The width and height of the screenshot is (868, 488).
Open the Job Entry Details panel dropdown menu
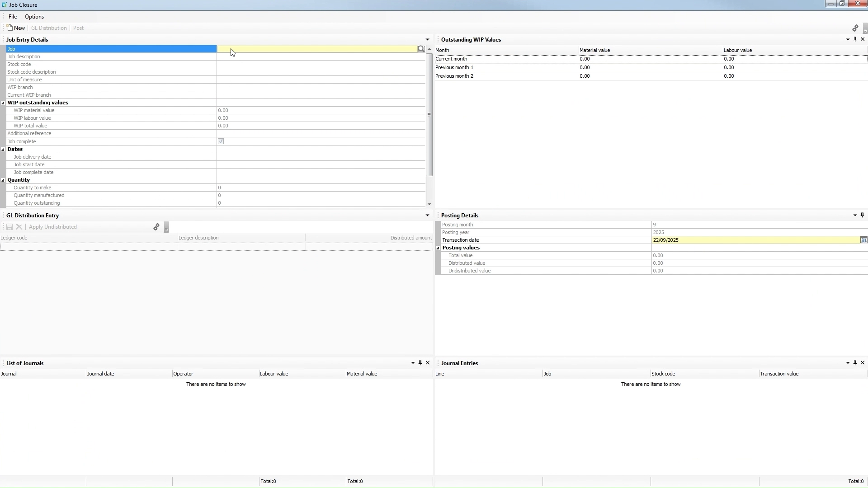[427, 39]
